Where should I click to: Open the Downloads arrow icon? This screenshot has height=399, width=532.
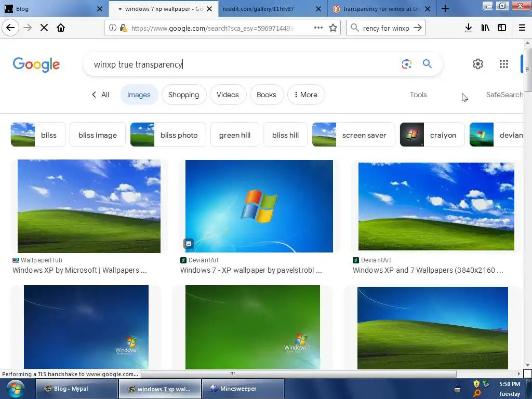468,28
